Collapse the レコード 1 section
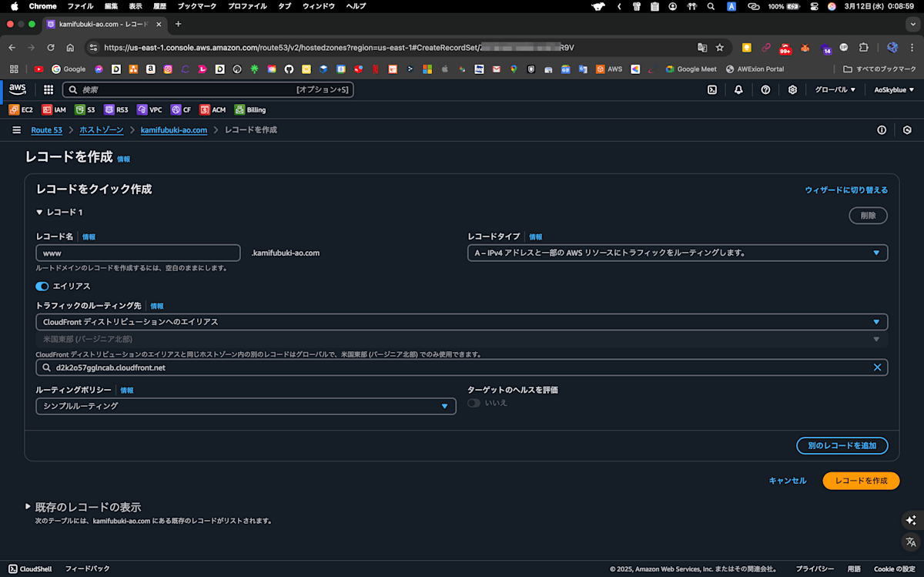This screenshot has height=577, width=924. 59,212
